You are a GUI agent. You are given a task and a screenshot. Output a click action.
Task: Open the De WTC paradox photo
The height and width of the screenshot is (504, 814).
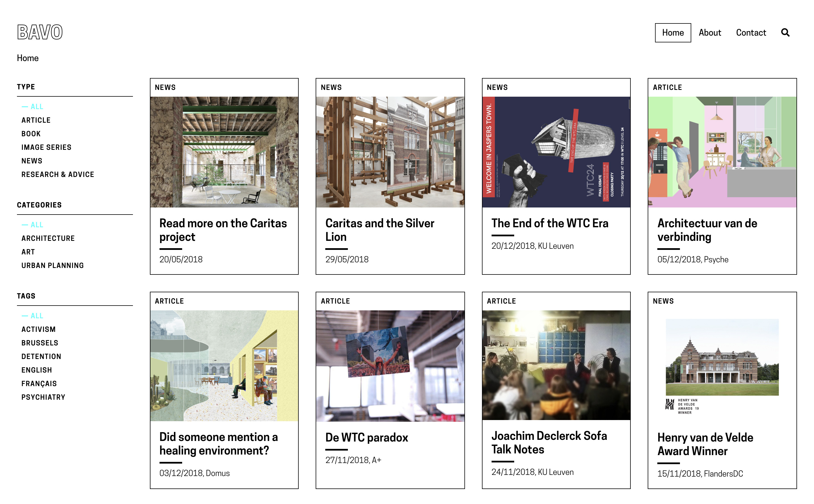tap(390, 366)
